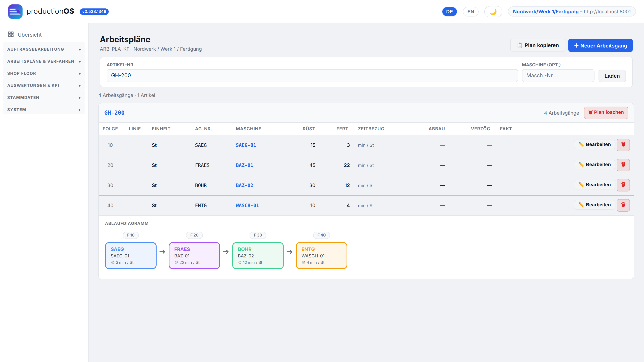Expand Auswertungen & KPI section
The image size is (644, 362).
(44, 85)
